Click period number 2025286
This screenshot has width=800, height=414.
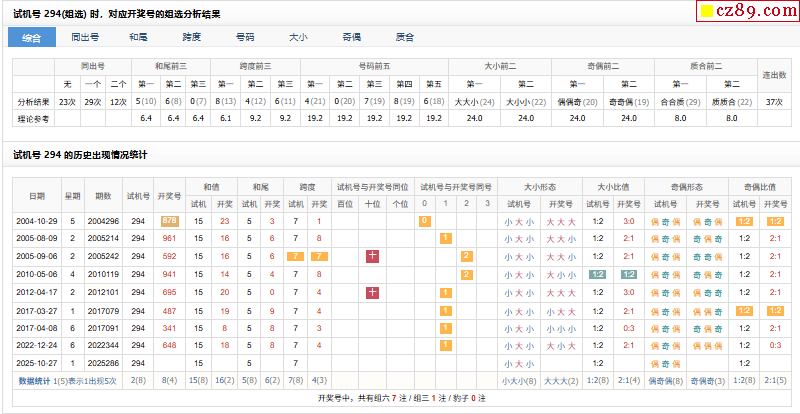tap(103, 364)
